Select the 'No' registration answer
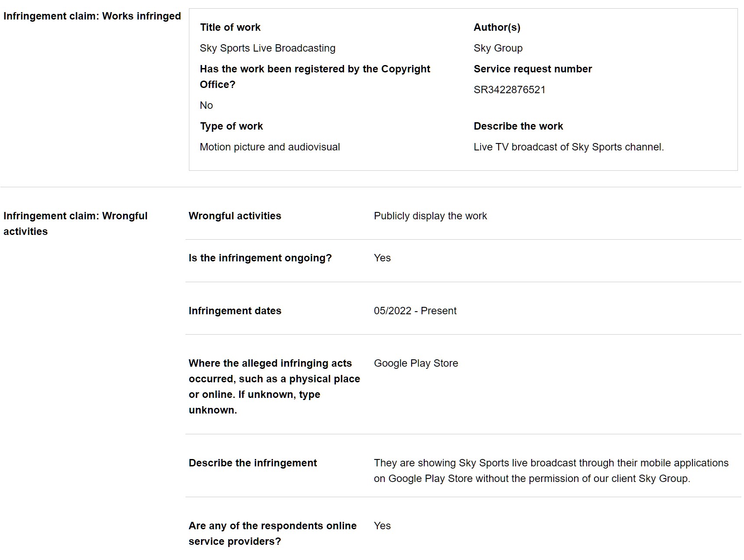This screenshot has height=560, width=744. (206, 105)
